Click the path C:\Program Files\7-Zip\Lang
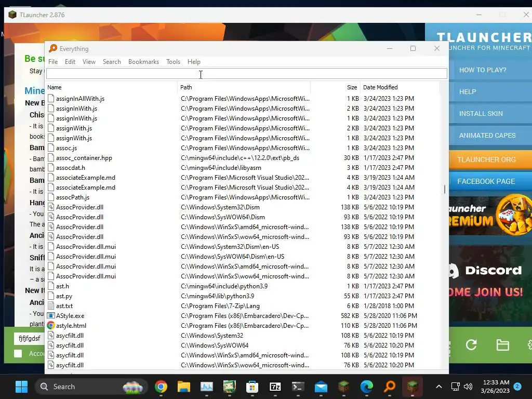 pyautogui.click(x=220, y=305)
